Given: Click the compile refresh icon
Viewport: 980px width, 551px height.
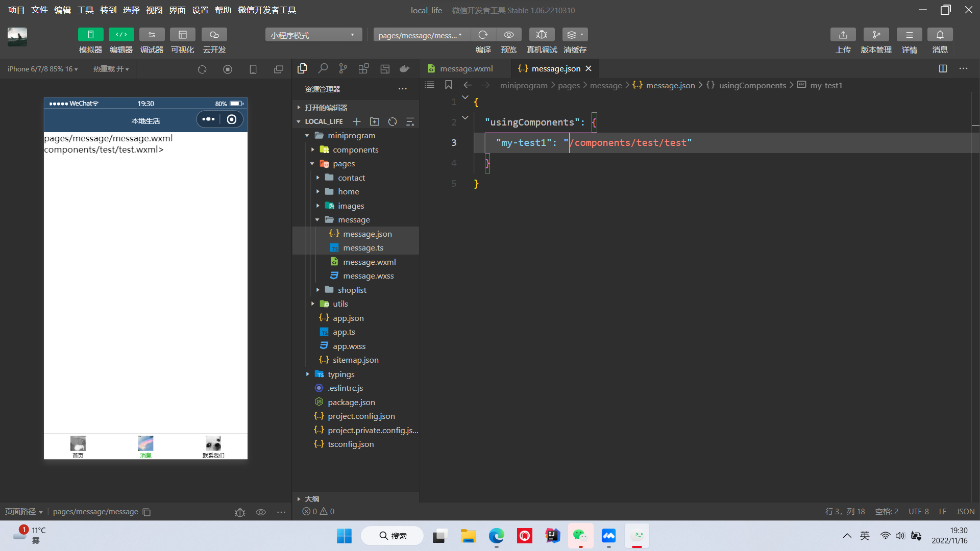Looking at the screenshot, I should [483, 35].
